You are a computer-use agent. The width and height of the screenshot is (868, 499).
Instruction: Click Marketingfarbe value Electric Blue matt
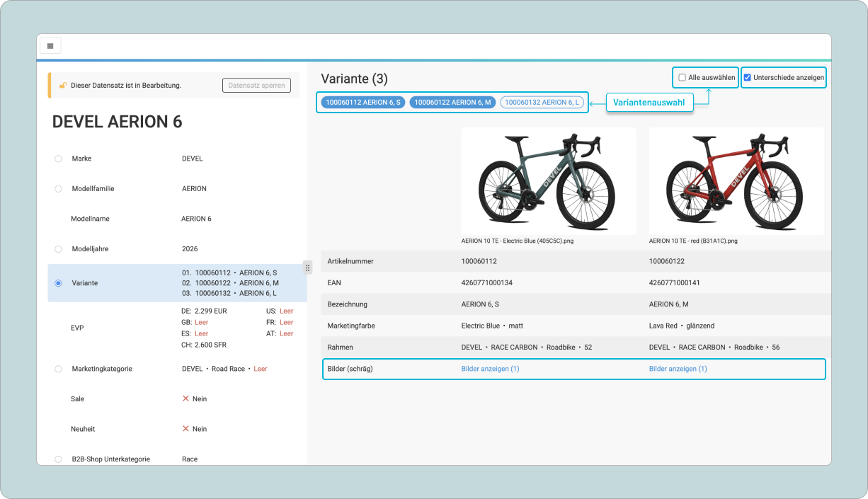coord(492,326)
